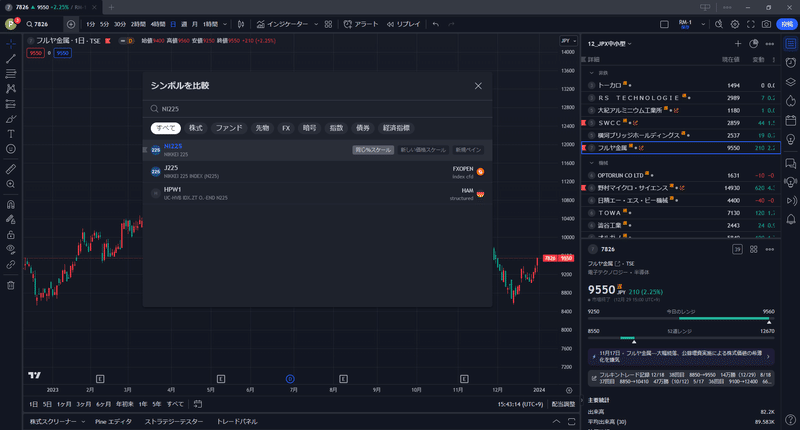Image resolution: width=800 pixels, height=430 pixels.
Task: Hide all drawings with the eye icon
Action: [x=11, y=249]
